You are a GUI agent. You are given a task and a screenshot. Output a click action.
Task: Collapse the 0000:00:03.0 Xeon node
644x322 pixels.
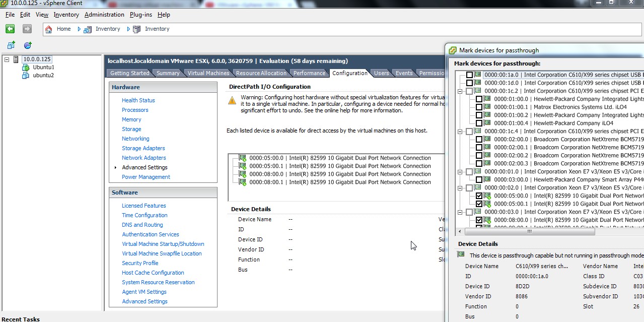[460, 212]
